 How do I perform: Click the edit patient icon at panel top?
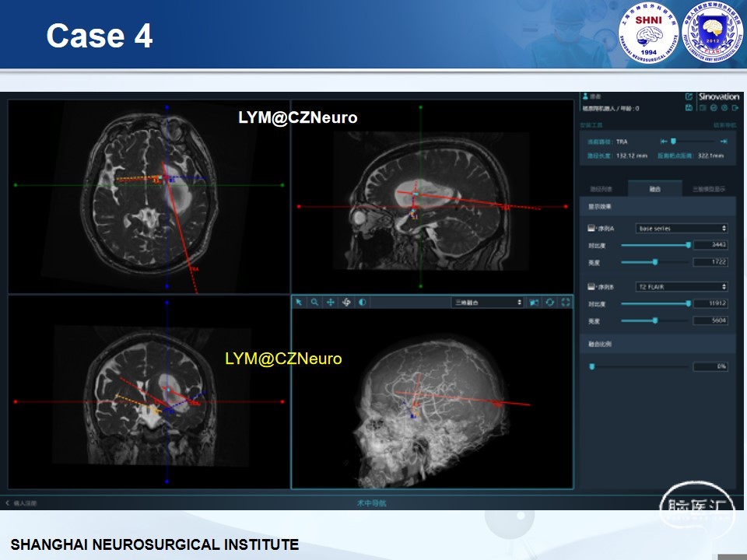click(689, 97)
